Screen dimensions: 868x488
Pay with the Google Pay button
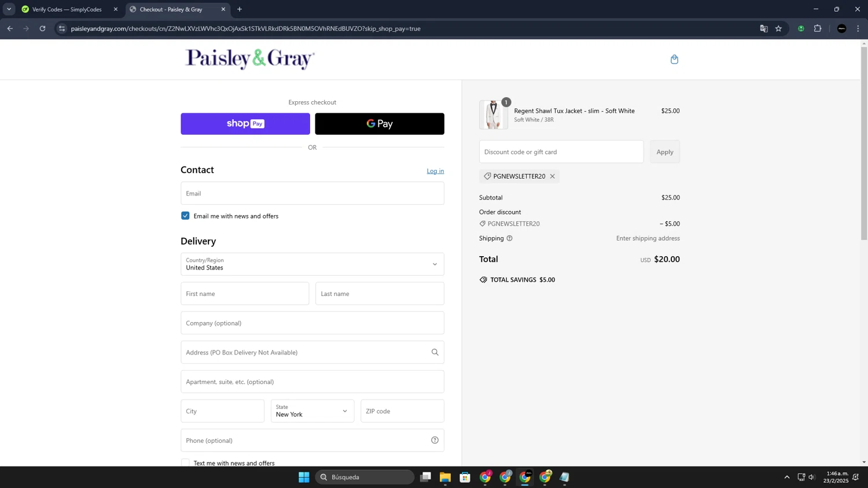(380, 124)
